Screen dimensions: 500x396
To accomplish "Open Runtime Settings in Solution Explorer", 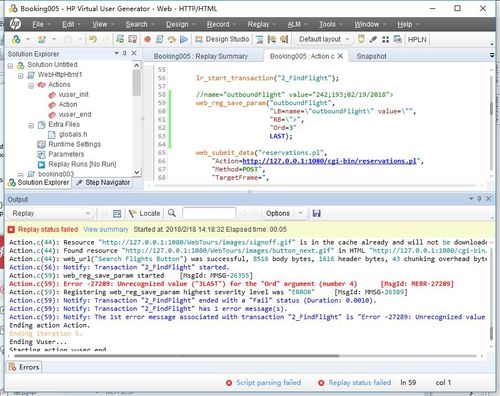I will click(74, 144).
